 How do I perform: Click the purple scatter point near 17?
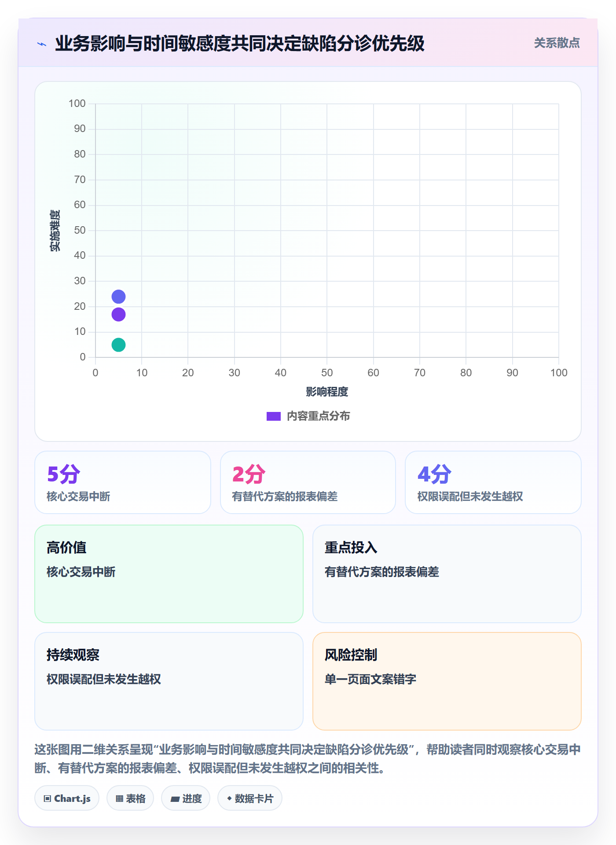coord(118,314)
